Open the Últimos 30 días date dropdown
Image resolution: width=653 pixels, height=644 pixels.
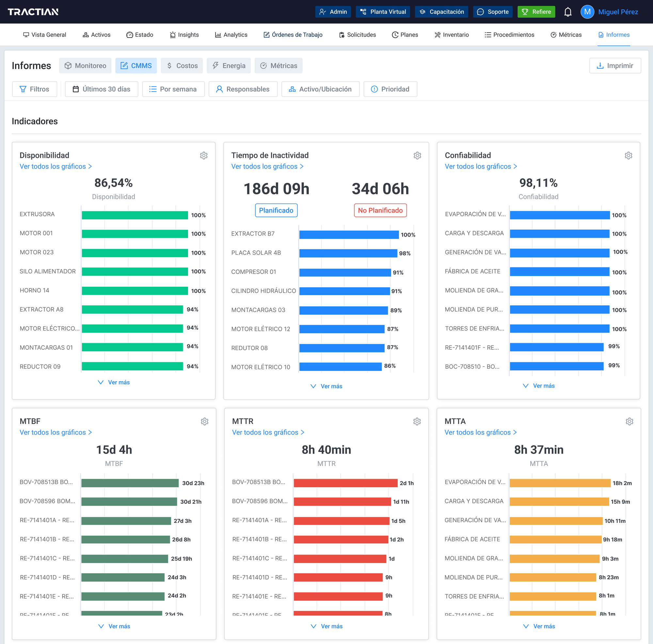[x=102, y=89]
